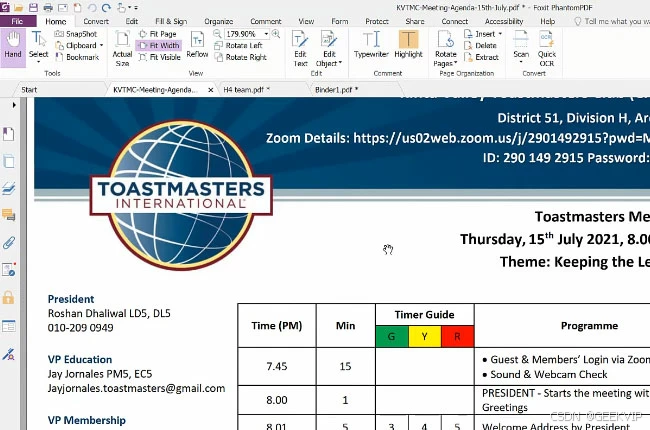Open the Pages thumbnail panel in sidebar

tap(9, 161)
